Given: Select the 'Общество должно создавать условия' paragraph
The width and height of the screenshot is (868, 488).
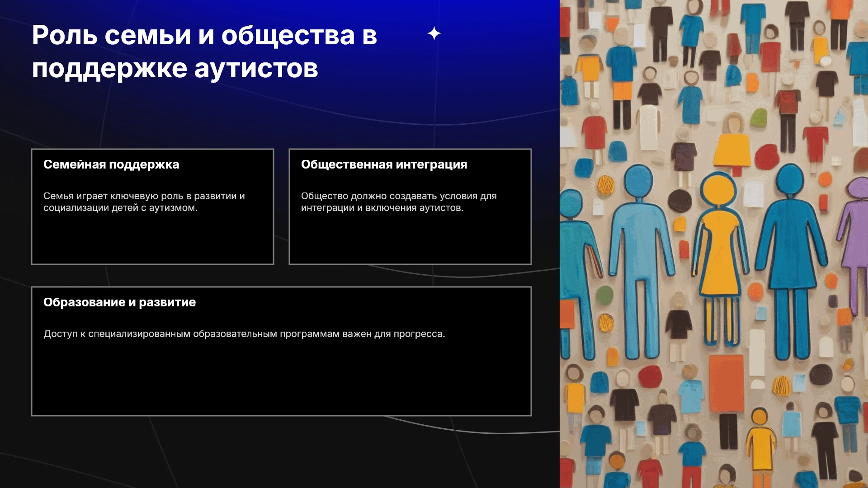Looking at the screenshot, I should tap(399, 202).
